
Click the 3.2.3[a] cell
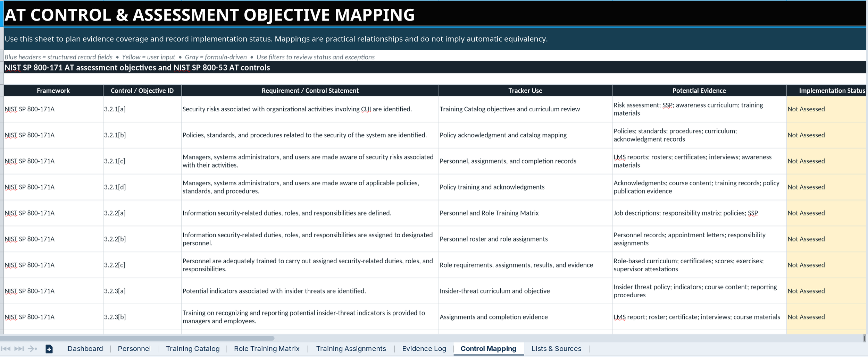142,291
